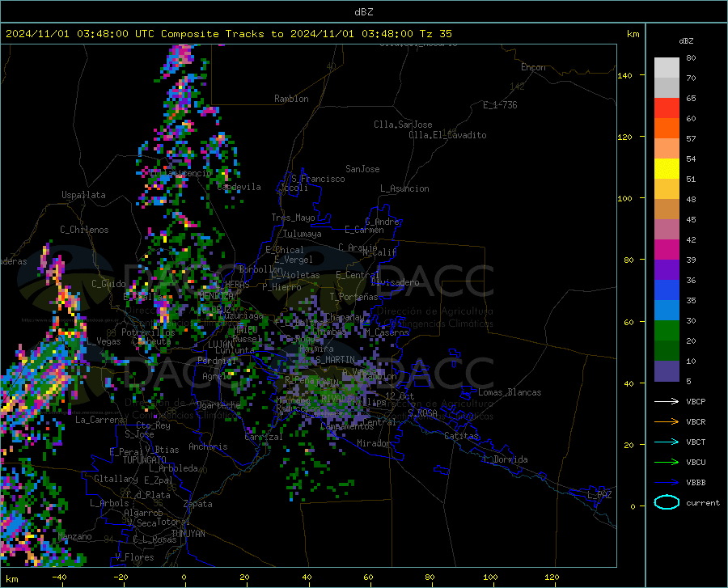Image resolution: width=728 pixels, height=588 pixels.
Task: Click the C_Chilenos place label
Action: click(84, 230)
